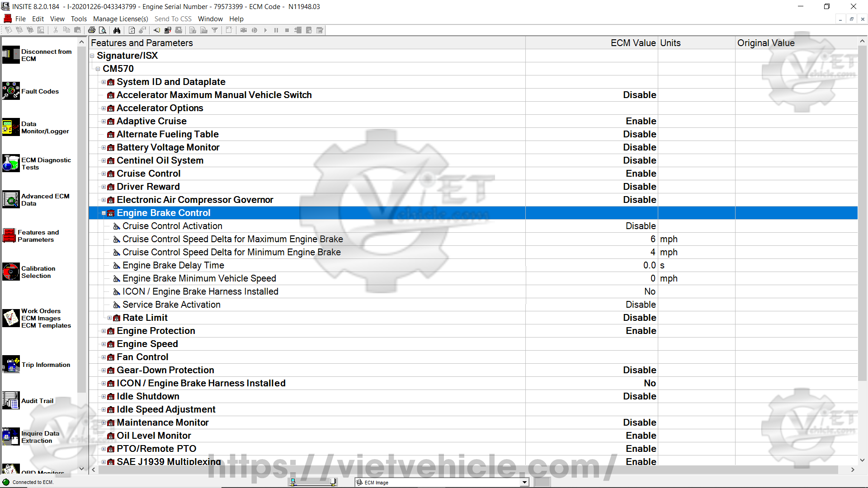Open Calibration Selection icon
This screenshot has height=488, width=868.
[x=11, y=272]
